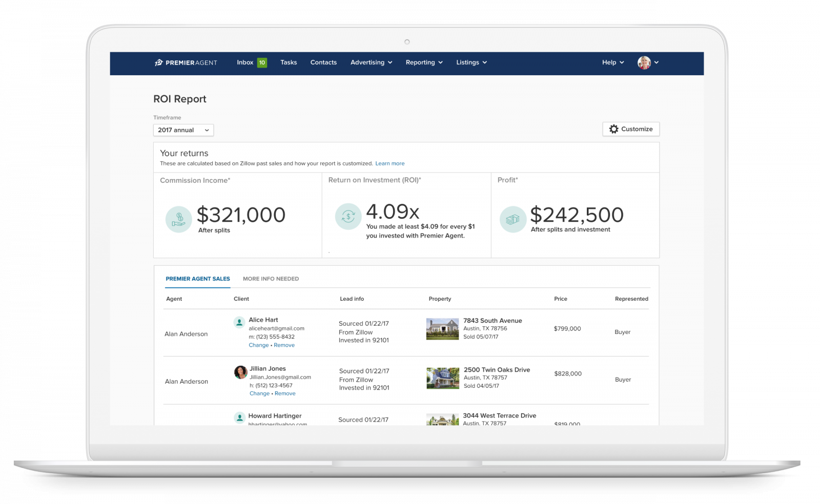The width and height of the screenshot is (820, 504).
Task: Click 3044 West Terrace Drive address
Action: [x=499, y=416]
